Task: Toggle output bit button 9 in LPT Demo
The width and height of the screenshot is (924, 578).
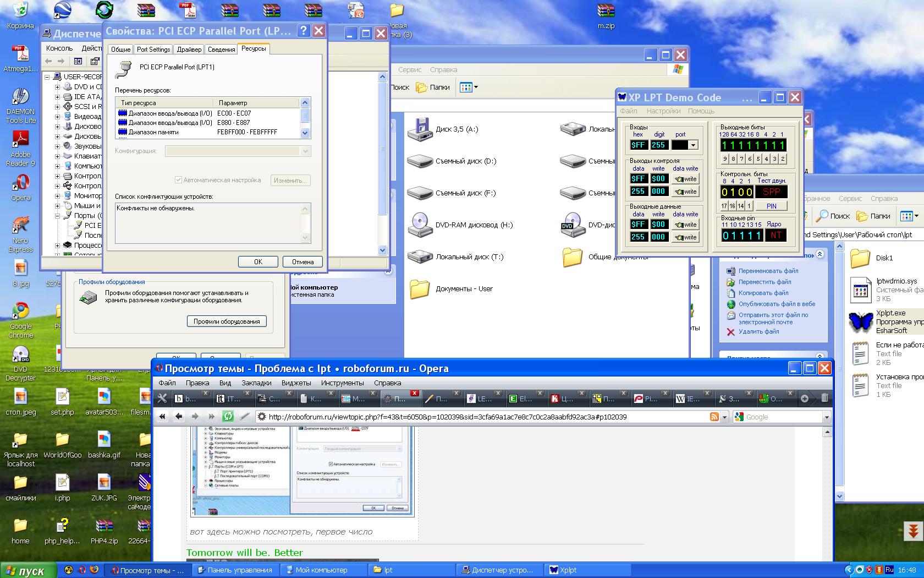Action: coord(725,159)
